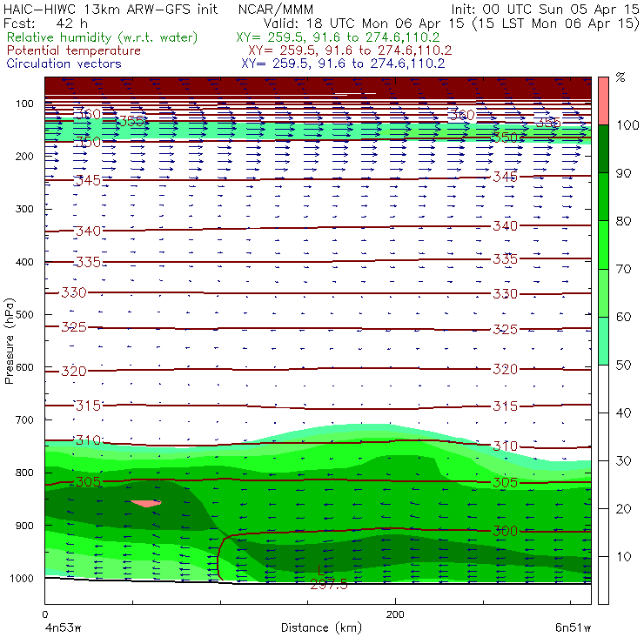Click the "90" colorbar tick label
The height and width of the screenshot is (644, 644).
(623, 173)
